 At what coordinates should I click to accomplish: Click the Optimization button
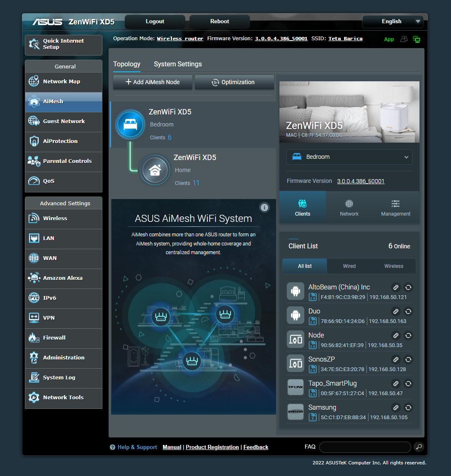(x=234, y=82)
